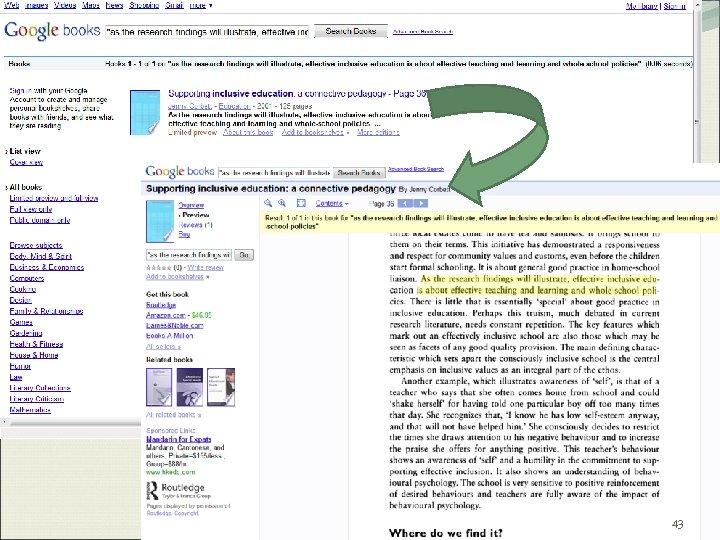Image resolution: width=720 pixels, height=540 pixels.
Task: Open the first related book thumbnail
Action: pyautogui.click(x=159, y=387)
